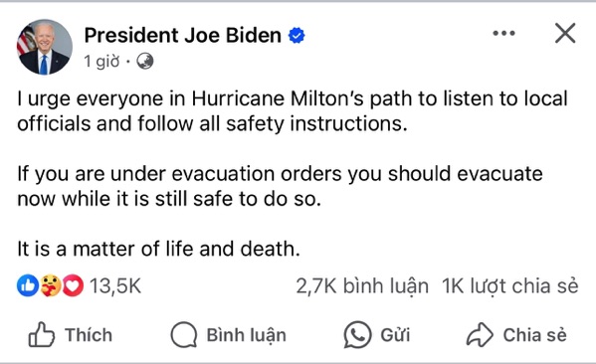Open the three-dot post options menu
596x364 pixels.
[x=503, y=34]
